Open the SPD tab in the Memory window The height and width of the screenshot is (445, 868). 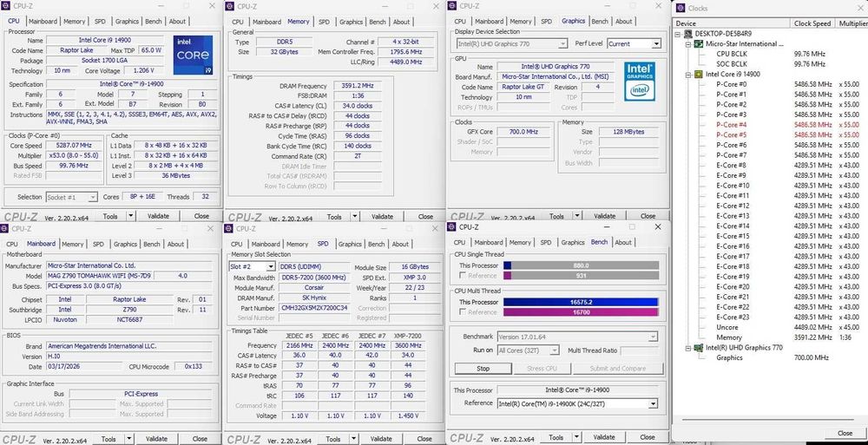coord(324,22)
